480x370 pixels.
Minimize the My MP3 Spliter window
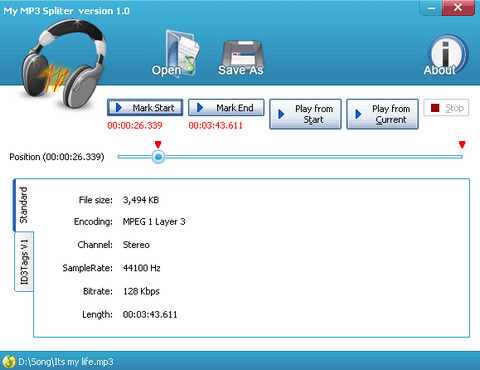431,8
